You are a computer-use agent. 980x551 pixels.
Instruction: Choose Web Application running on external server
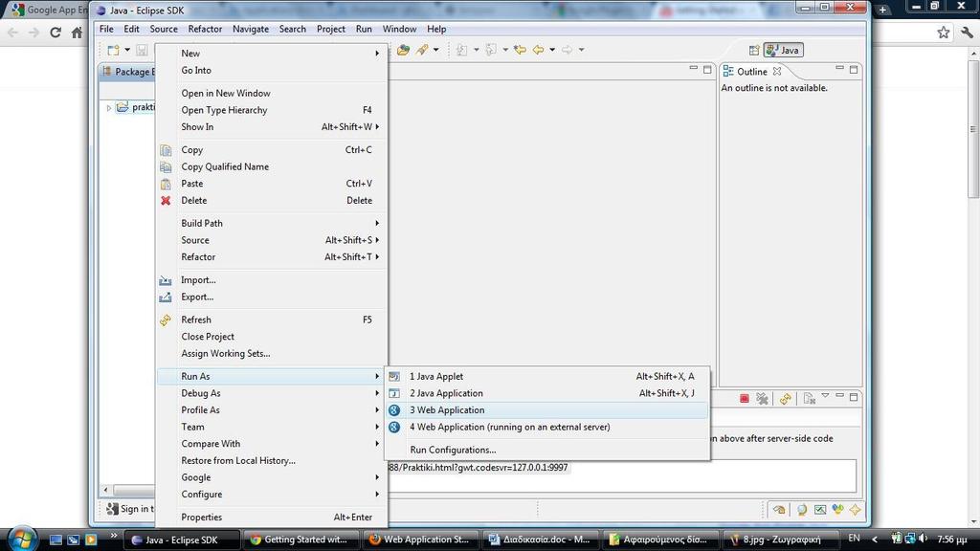(x=546, y=428)
